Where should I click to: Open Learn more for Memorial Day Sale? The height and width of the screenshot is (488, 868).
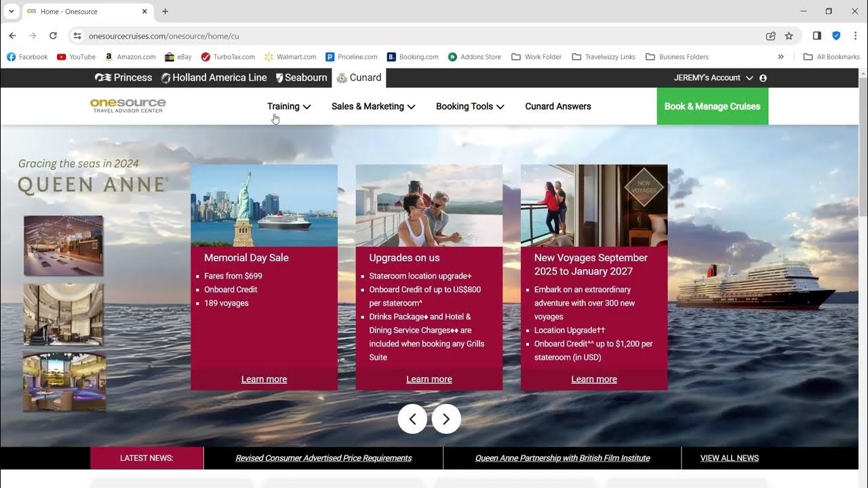(x=264, y=380)
